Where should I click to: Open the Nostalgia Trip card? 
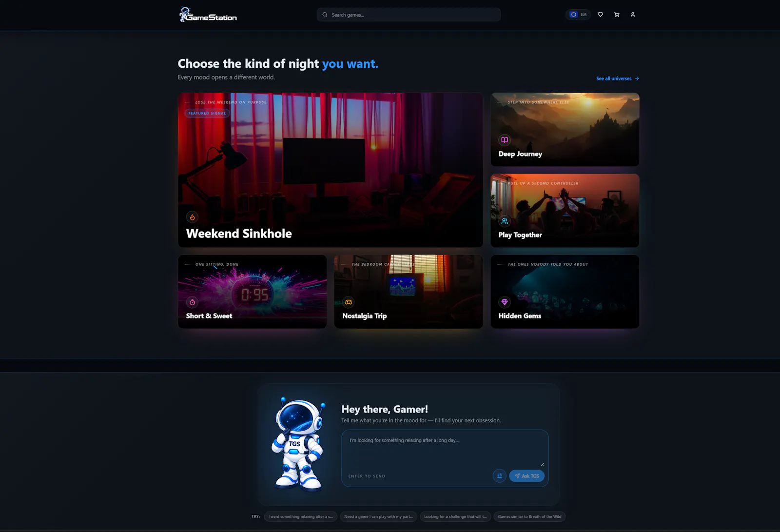[x=409, y=292]
